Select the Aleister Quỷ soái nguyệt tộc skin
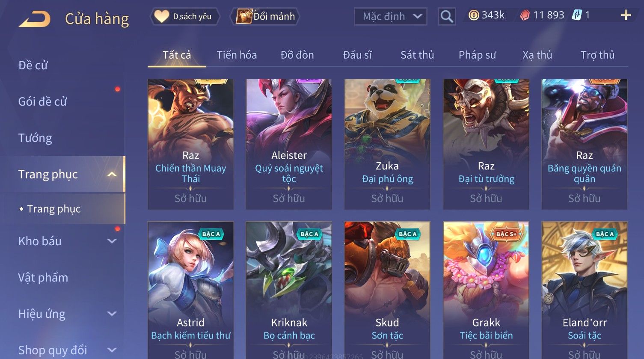 pos(289,144)
